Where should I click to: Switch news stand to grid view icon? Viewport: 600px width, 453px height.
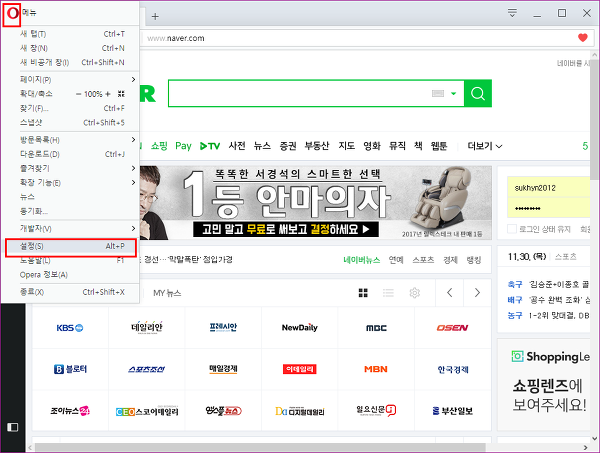click(363, 293)
